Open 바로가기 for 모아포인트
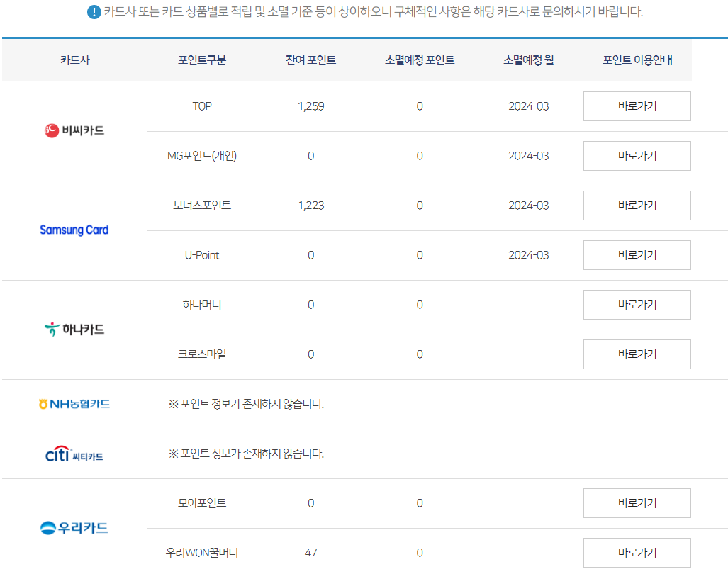Screen dimensions: 728x579 [636, 502]
